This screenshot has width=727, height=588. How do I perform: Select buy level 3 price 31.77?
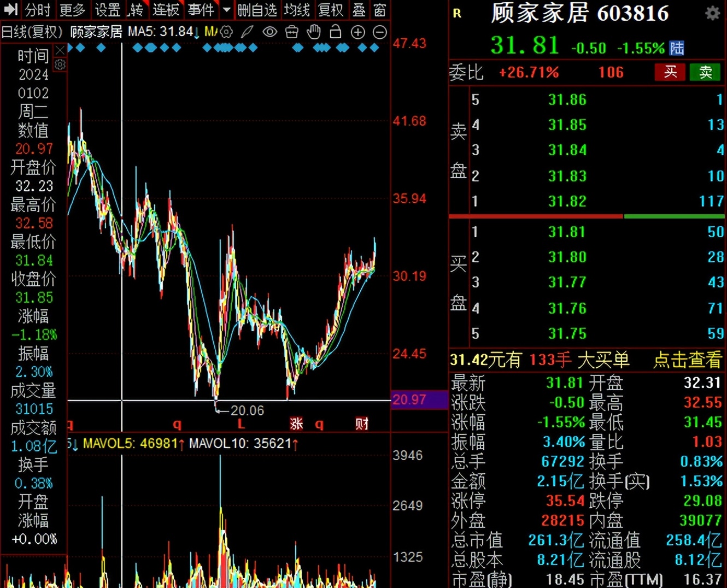[567, 282]
